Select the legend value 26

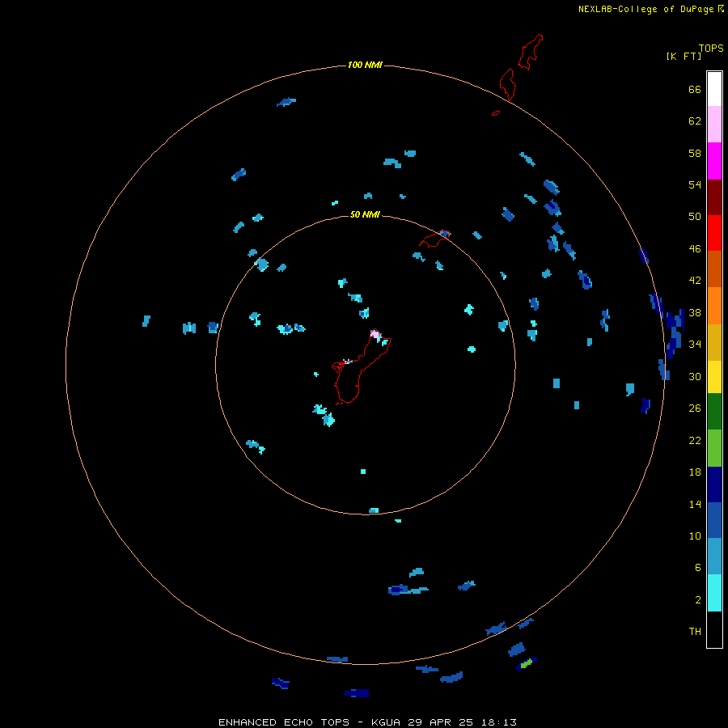point(695,408)
